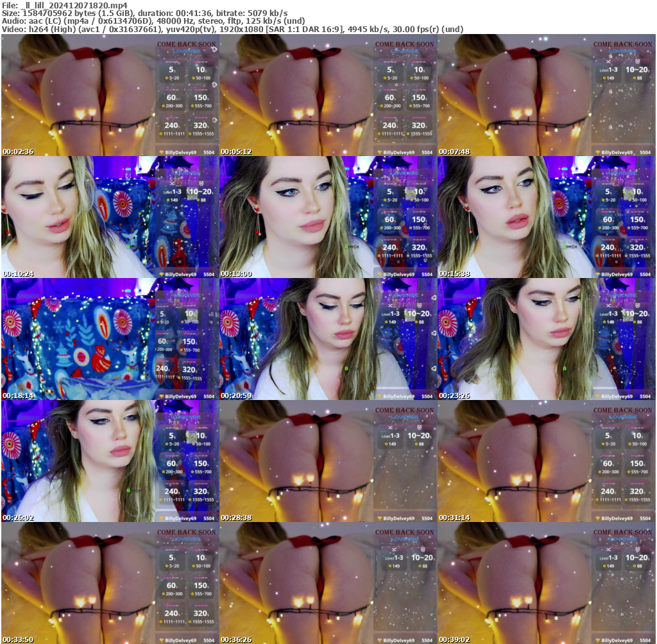Click the Level 1-3 badge
Image resolution: width=657 pixels, height=644 pixels.
609,70
